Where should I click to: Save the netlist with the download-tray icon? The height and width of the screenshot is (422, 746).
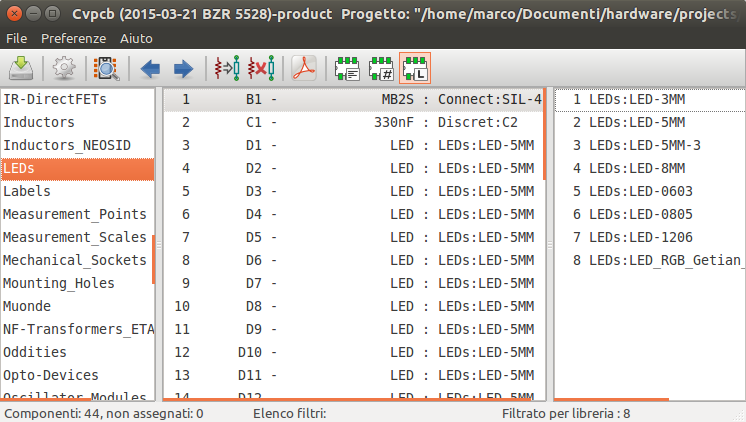(21, 69)
